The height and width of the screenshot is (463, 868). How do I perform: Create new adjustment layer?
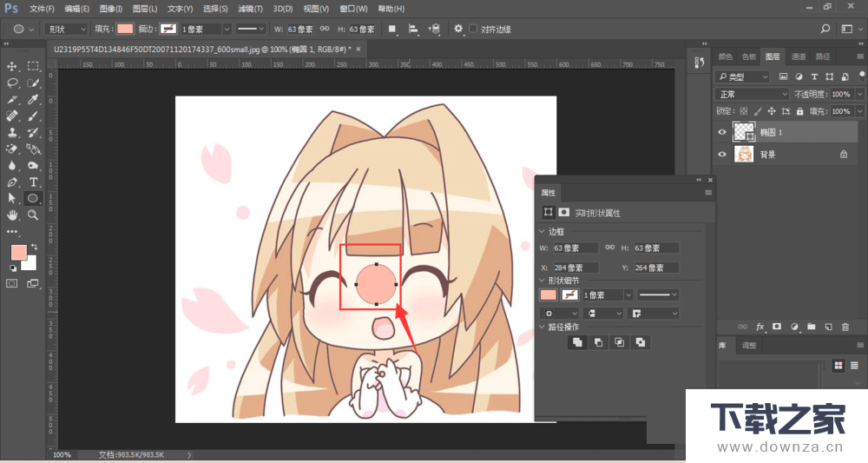pos(794,327)
